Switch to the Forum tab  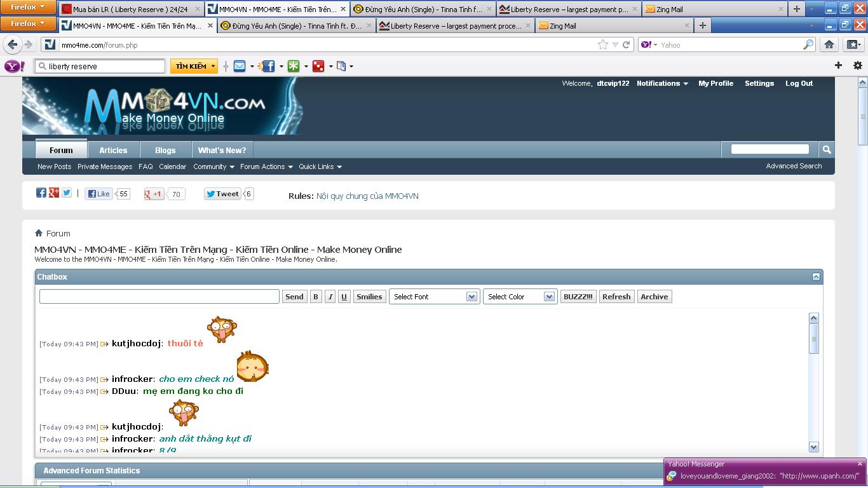coord(61,150)
